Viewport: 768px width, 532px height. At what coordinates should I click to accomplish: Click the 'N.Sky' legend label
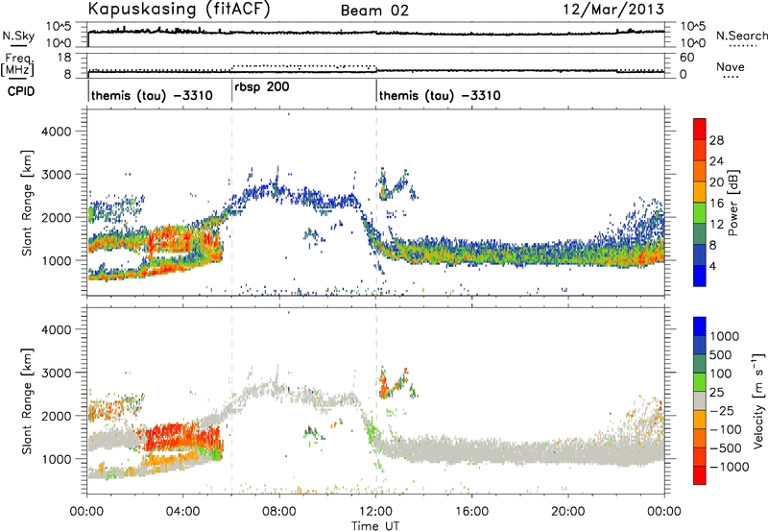[18, 36]
